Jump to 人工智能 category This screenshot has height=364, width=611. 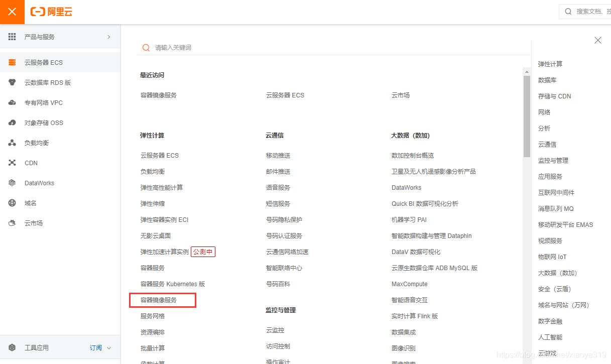click(550, 337)
